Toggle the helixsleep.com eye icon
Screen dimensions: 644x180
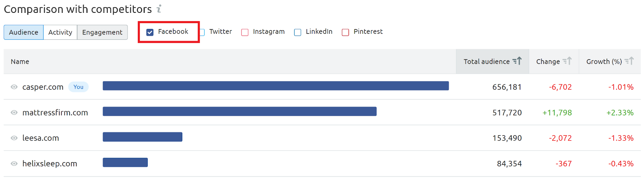pyautogui.click(x=14, y=164)
